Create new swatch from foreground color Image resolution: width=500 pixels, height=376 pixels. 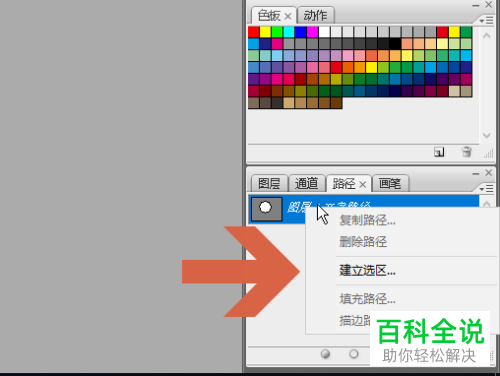tap(439, 152)
